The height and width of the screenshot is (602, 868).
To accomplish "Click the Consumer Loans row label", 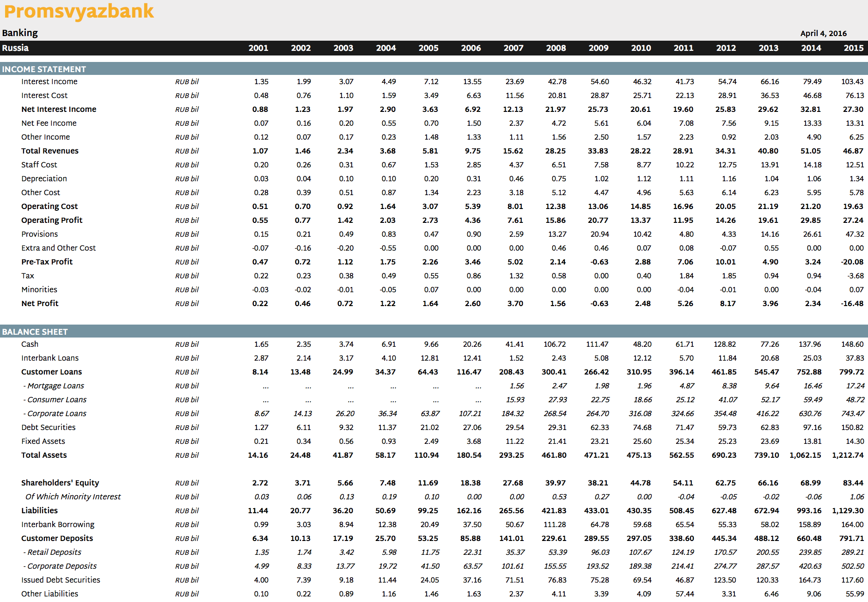I will [x=55, y=400].
